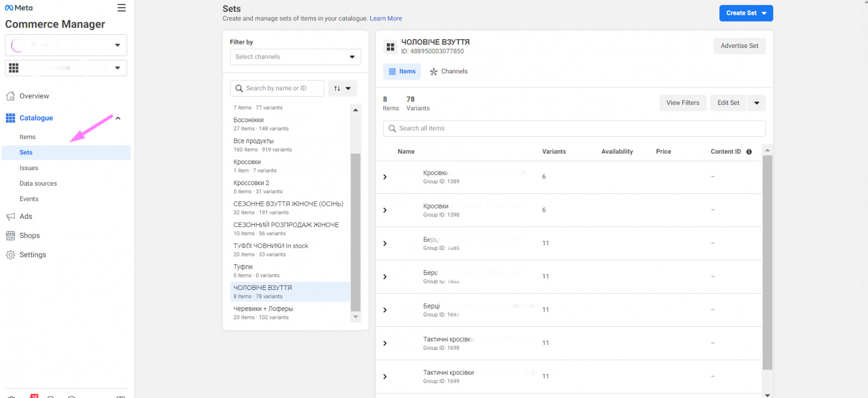This screenshot has height=398, width=868.
Task: Click the hamburger menu icon beside Meta logo
Action: click(122, 8)
